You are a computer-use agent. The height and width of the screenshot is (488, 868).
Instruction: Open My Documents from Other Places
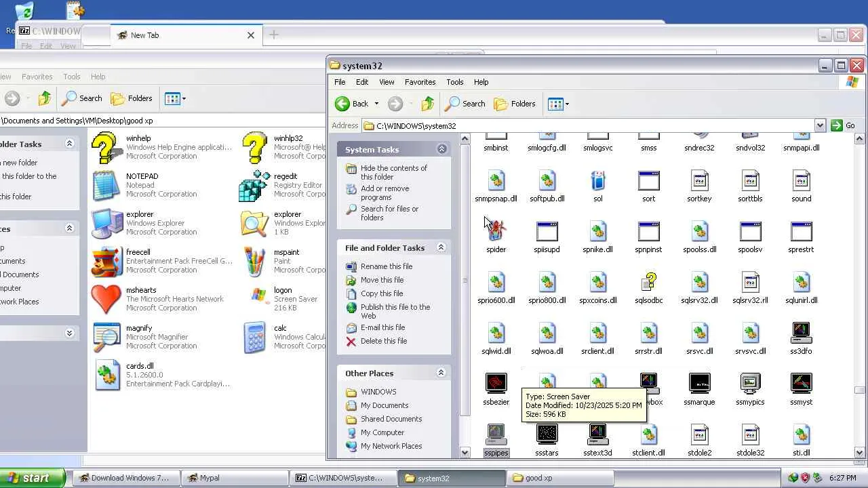384,405
